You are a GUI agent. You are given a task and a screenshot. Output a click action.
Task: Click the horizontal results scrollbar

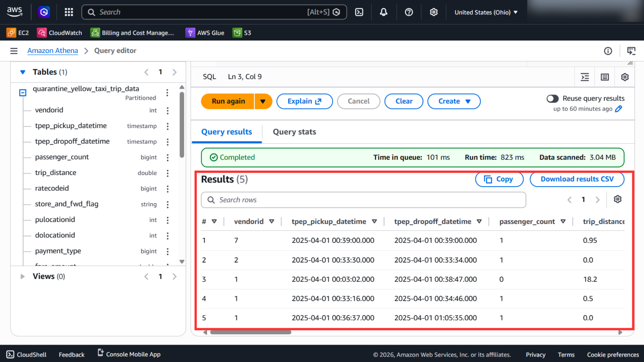tap(251, 333)
